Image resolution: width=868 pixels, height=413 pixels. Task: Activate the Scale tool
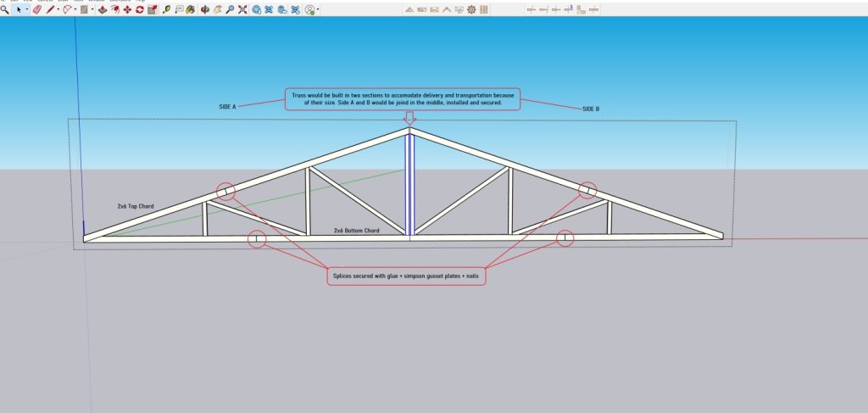[153, 9]
